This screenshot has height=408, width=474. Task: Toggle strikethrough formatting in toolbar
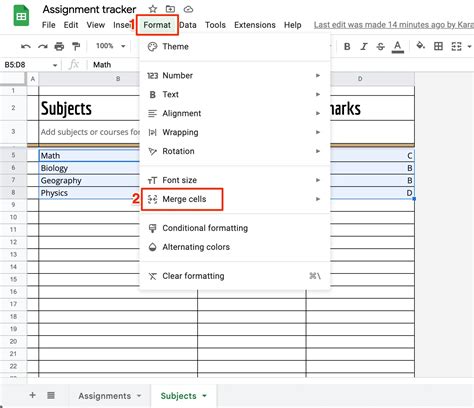(x=380, y=46)
